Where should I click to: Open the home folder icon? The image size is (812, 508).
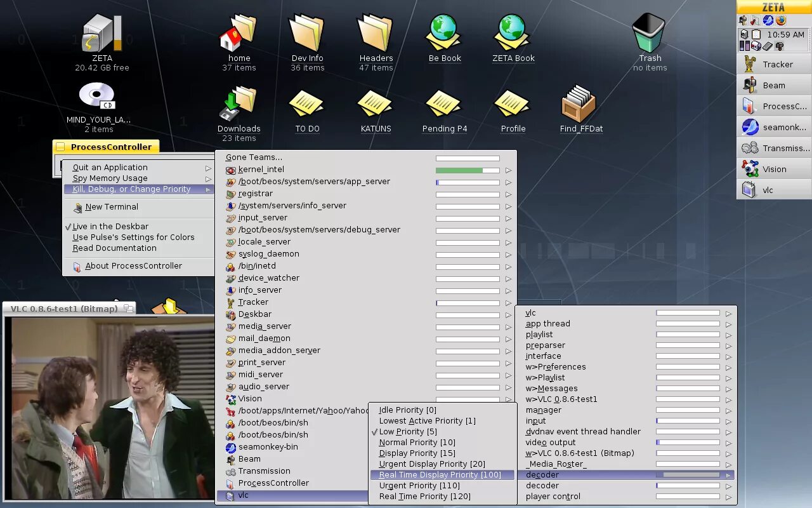(x=239, y=33)
